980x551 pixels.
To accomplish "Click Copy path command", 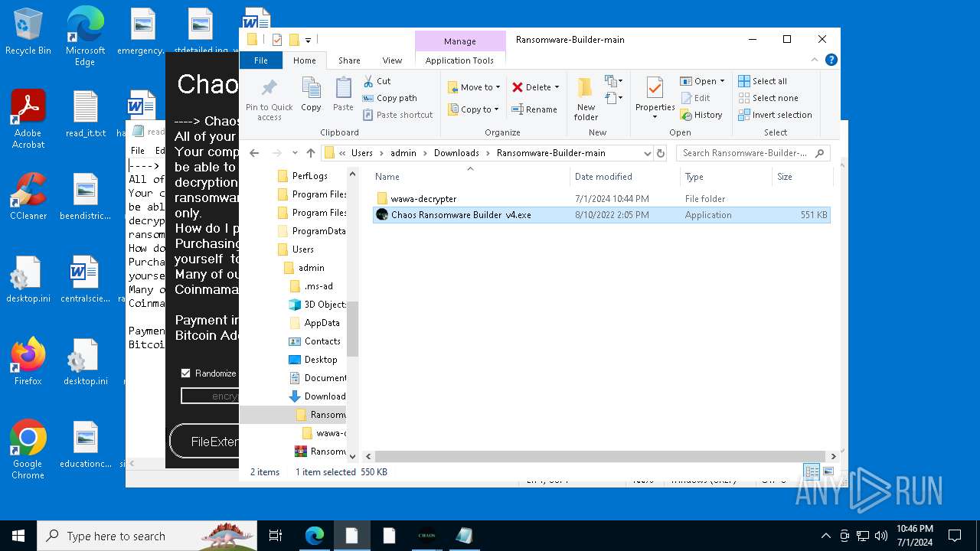I will (390, 98).
